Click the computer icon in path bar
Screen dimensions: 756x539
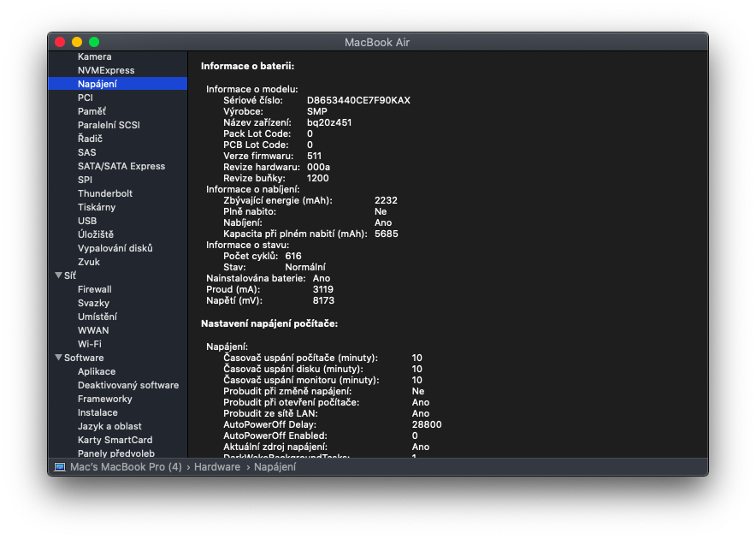click(60, 467)
